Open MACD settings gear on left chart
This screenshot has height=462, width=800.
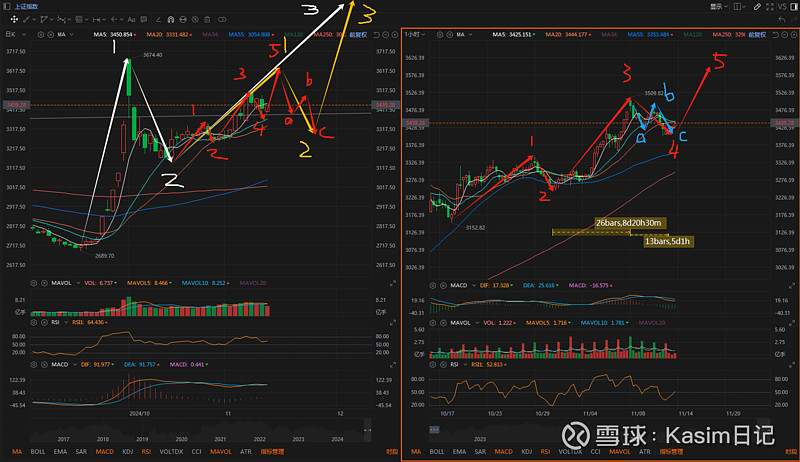[x=34, y=365]
